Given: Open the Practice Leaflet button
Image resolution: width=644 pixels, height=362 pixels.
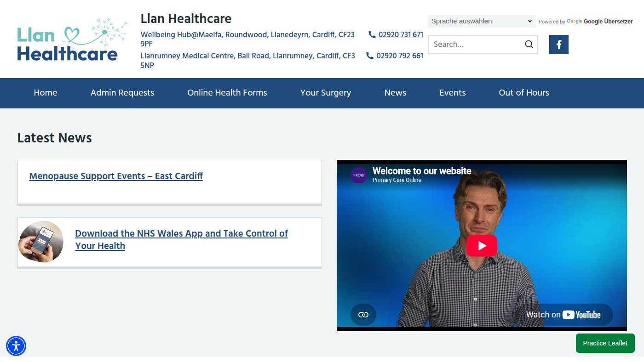Looking at the screenshot, I should pyautogui.click(x=605, y=343).
